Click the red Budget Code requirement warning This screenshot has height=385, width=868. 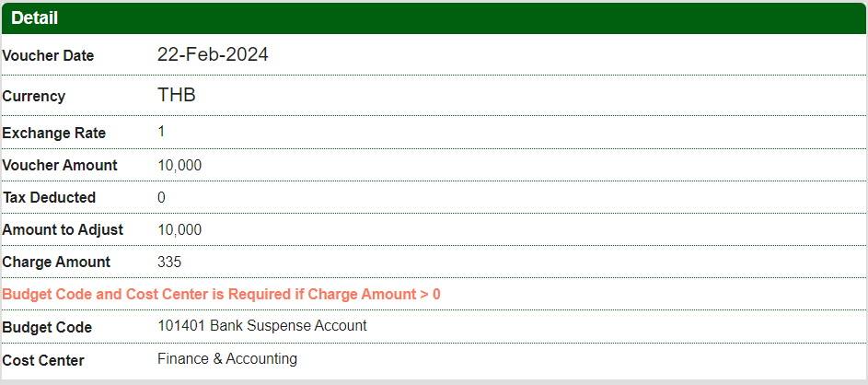222,295
